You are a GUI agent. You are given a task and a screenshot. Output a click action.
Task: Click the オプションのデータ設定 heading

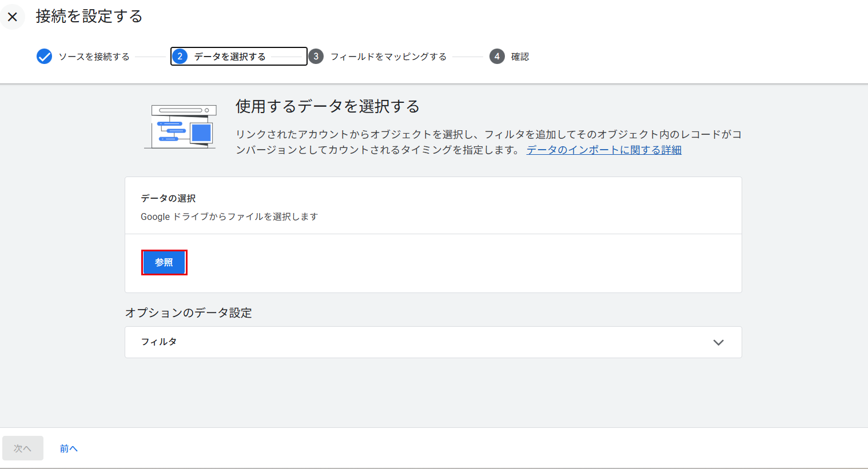tap(189, 312)
